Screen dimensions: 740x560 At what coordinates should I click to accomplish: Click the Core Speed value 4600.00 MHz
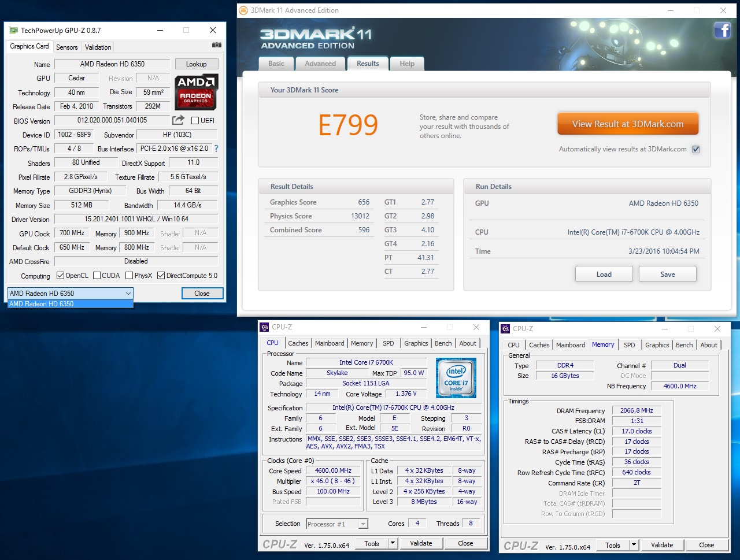[x=333, y=470]
